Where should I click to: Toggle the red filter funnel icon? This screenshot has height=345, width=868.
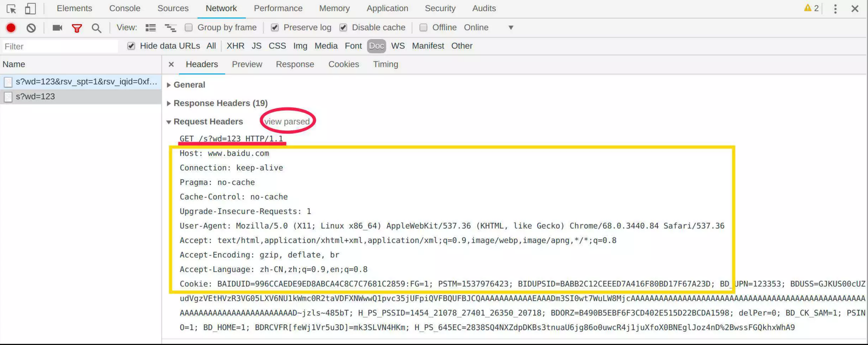click(x=77, y=28)
